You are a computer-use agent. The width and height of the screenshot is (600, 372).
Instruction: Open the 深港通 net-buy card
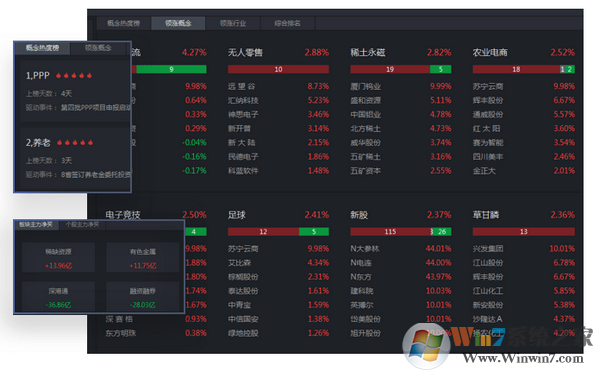tap(59, 297)
